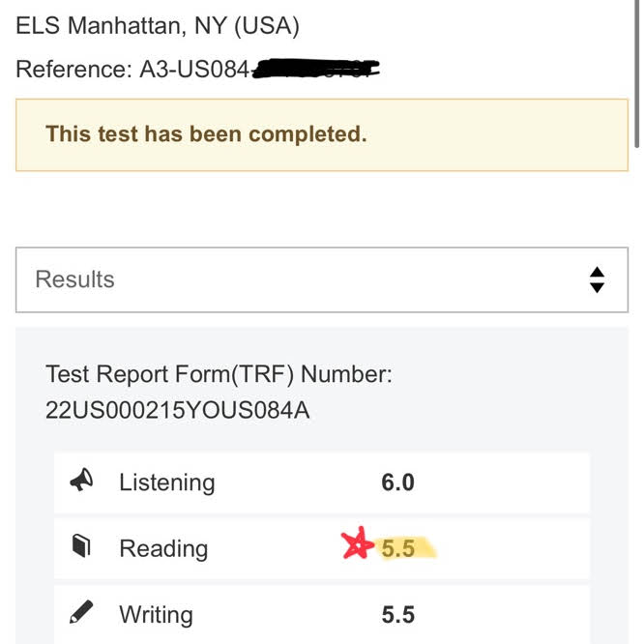
Task: Select the Writing label
Action: tap(156, 614)
